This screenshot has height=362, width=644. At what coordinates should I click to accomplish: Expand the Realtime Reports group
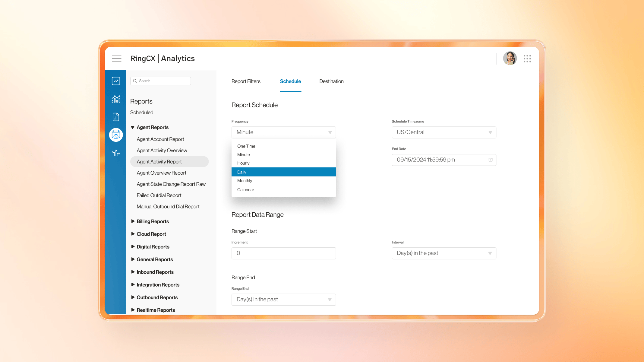coord(153,310)
